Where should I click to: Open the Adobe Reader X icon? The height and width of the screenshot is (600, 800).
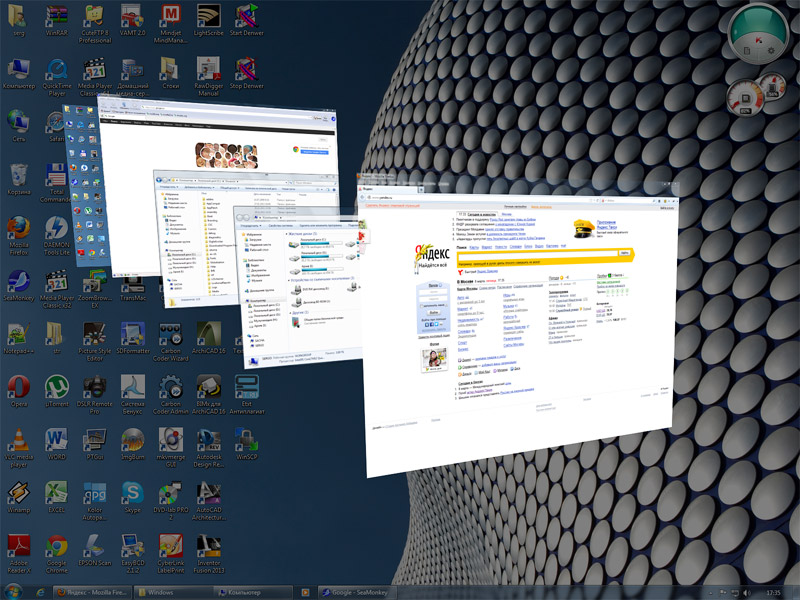coord(19,554)
